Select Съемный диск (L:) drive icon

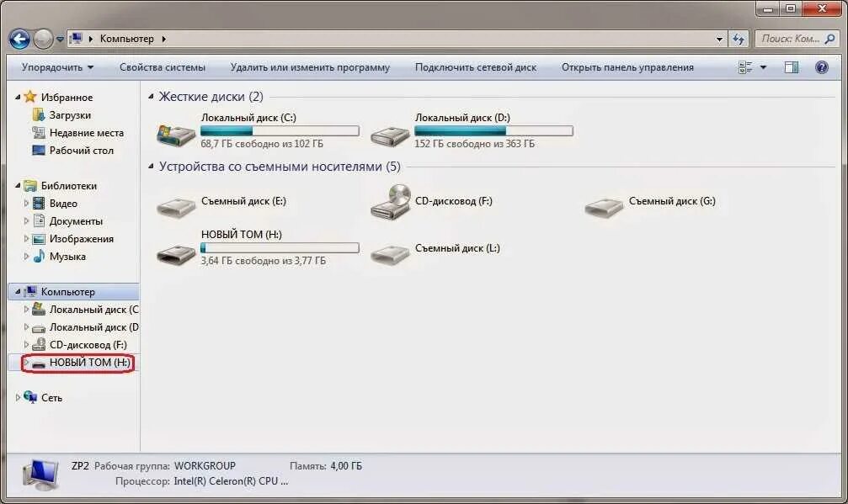click(390, 254)
